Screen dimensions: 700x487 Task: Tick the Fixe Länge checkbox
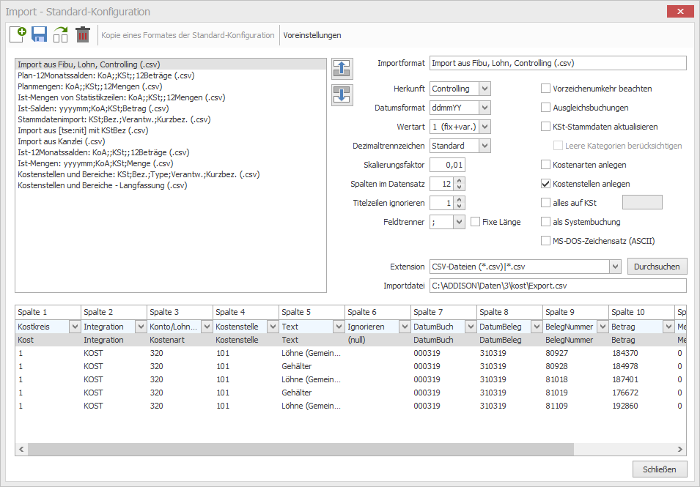point(475,221)
